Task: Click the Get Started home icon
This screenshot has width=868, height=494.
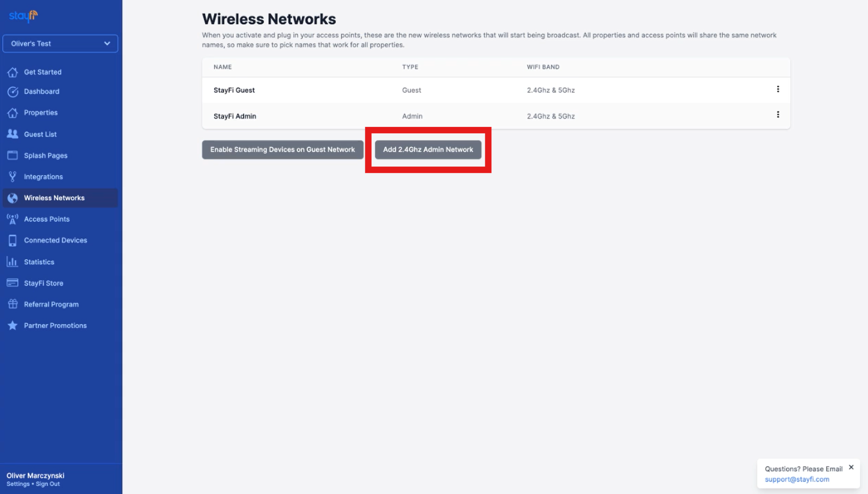Action: (x=12, y=72)
